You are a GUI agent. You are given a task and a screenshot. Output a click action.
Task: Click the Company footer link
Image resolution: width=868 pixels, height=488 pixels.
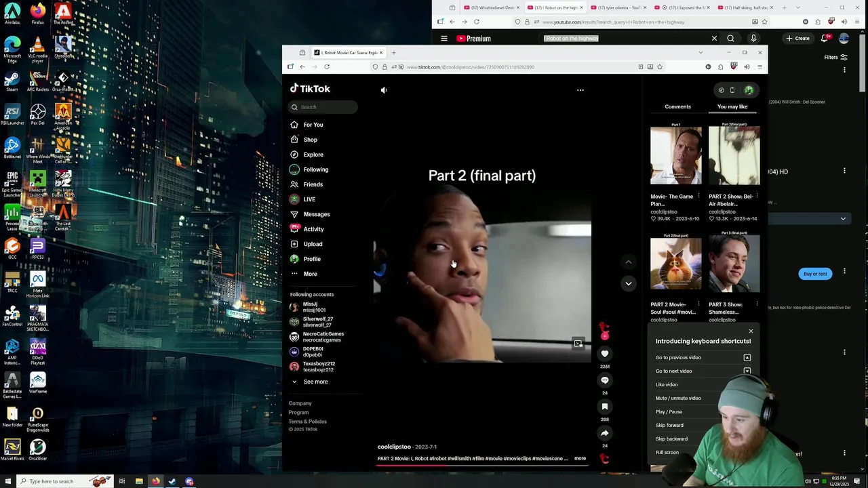tap(300, 403)
